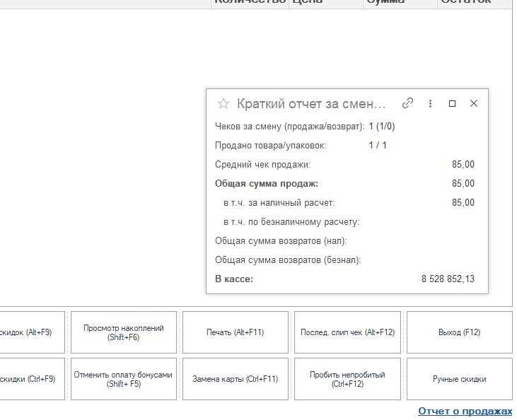Open Отчет о продажах link

click(465, 411)
